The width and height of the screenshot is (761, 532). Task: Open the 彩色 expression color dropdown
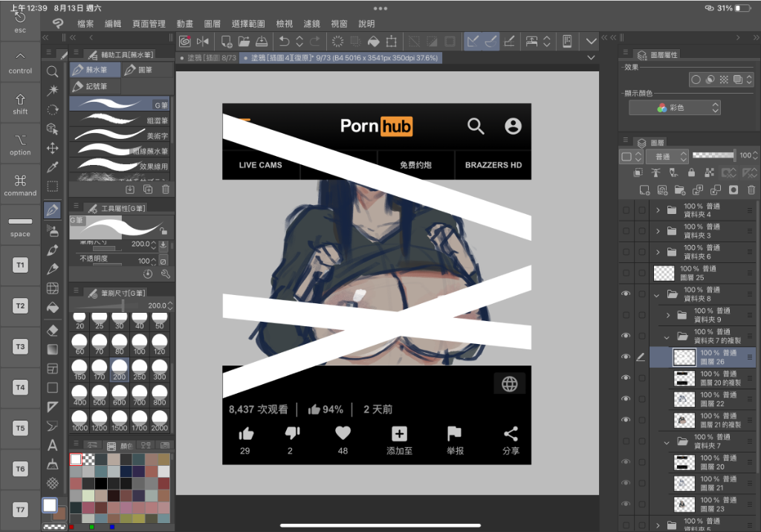[675, 108]
